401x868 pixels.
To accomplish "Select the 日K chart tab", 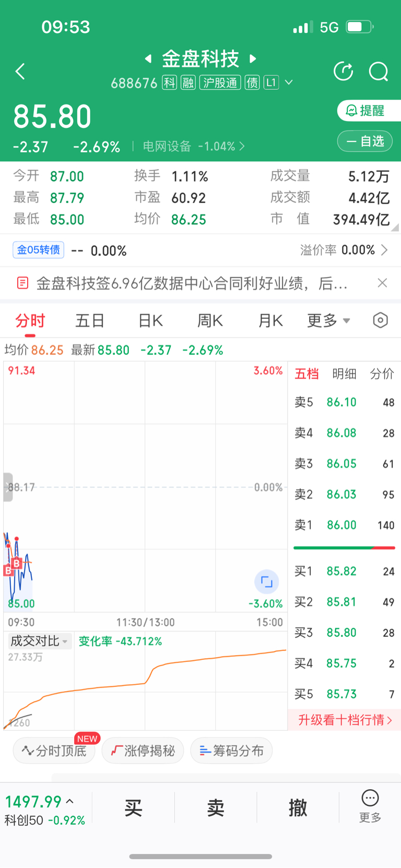I will click(150, 320).
